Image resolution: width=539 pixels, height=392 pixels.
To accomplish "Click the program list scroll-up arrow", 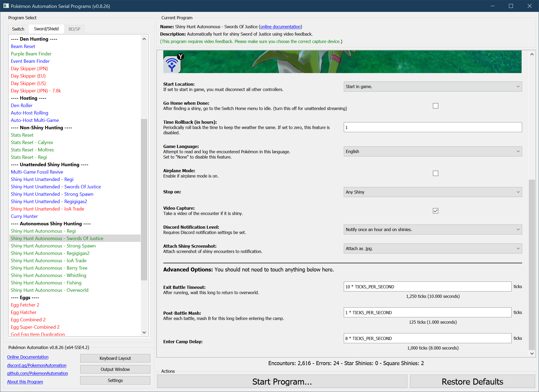I will (x=144, y=39).
